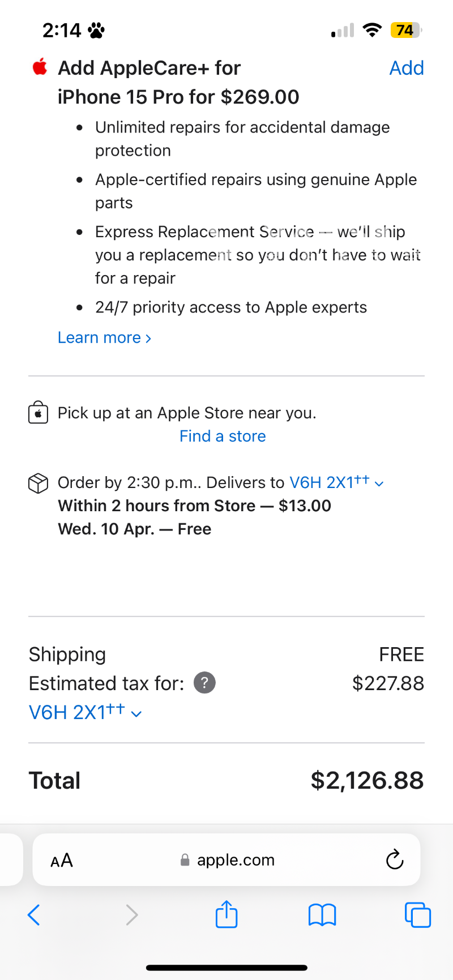Screen dimensions: 453x980
Task: Tap the delivery box icon
Action: 38,483
